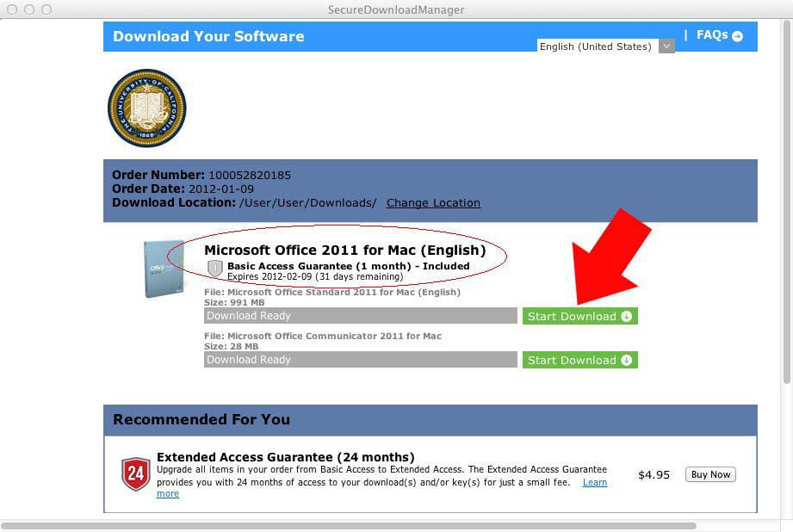Click the window close button
Screen dimensions: 793x532
(12, 9)
